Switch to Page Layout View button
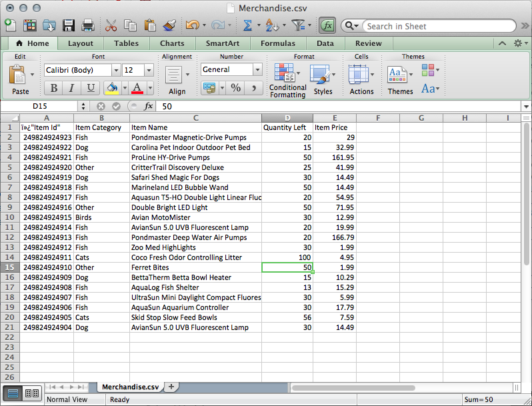532x406 pixels. pos(32,393)
